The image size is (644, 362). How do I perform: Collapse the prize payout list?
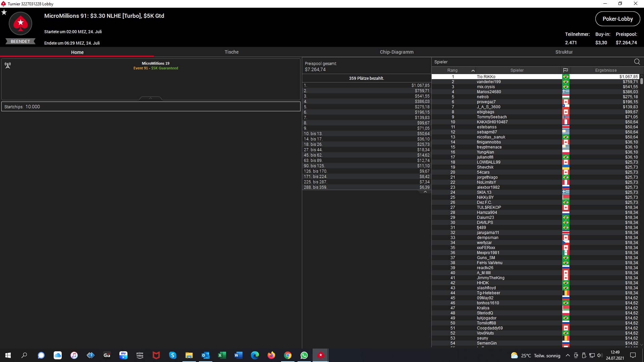click(x=425, y=192)
